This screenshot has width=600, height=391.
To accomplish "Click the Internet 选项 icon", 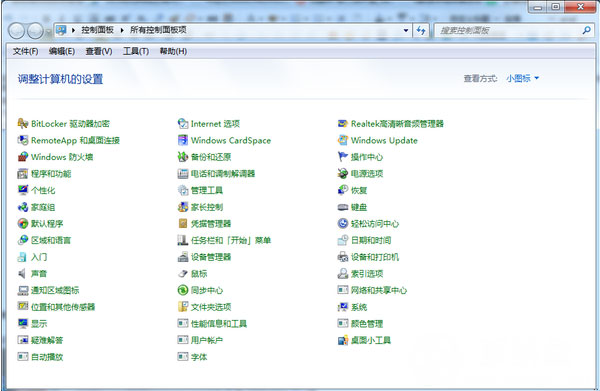I will pyautogui.click(x=183, y=124).
